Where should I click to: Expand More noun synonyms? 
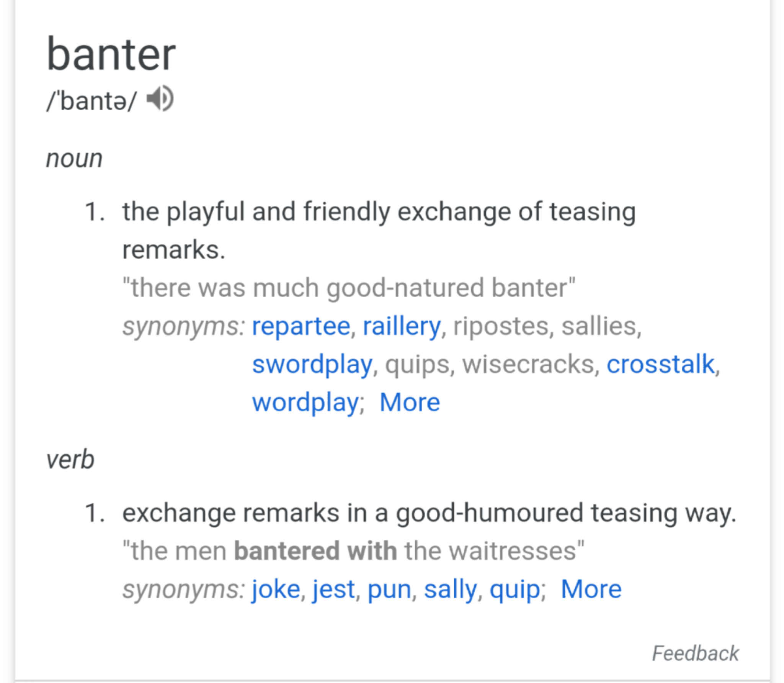coord(410,402)
